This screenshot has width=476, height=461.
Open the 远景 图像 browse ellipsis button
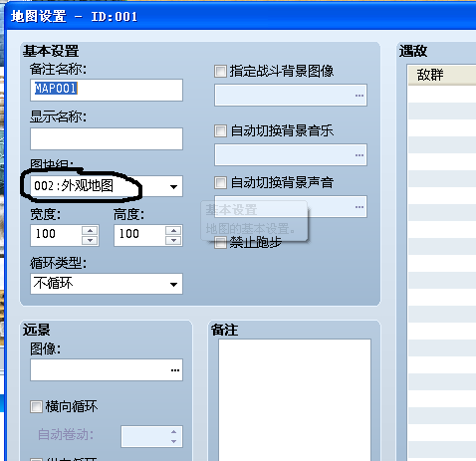click(175, 370)
